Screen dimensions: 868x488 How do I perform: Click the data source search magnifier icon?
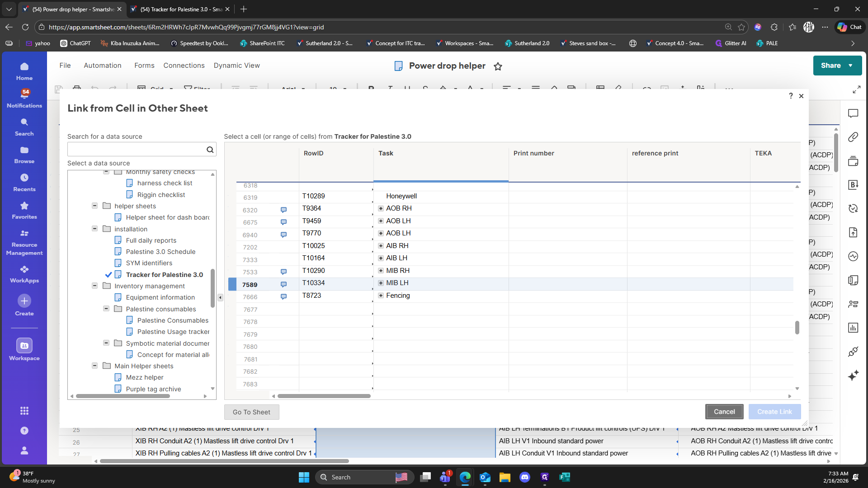click(210, 150)
